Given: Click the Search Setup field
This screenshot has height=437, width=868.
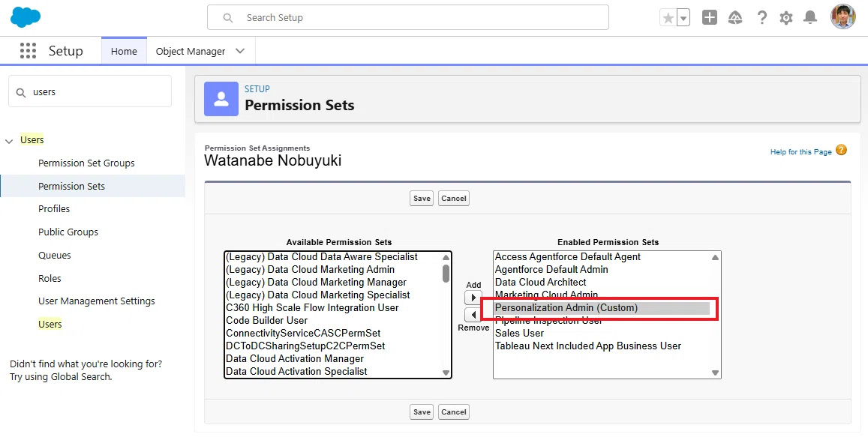Looking at the screenshot, I should [x=408, y=18].
